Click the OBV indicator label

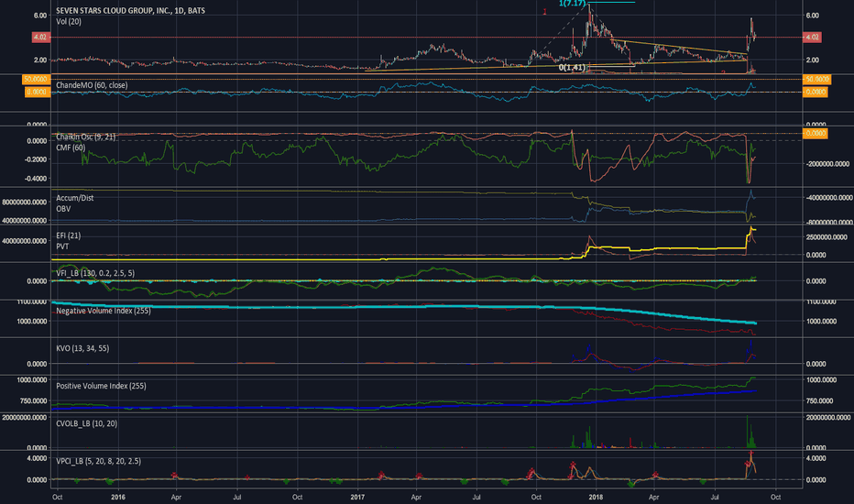63,209
